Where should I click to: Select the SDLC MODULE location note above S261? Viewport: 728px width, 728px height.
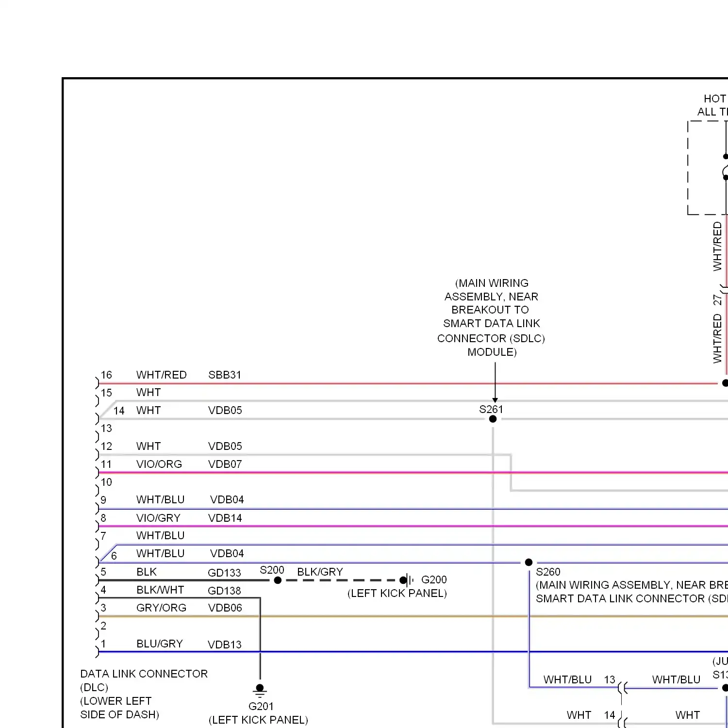pyautogui.click(x=491, y=317)
